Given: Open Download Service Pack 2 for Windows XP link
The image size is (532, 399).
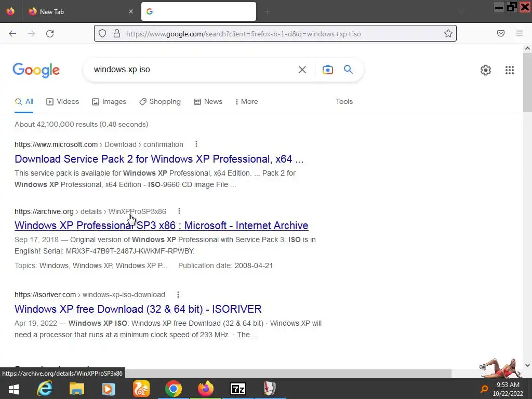Looking at the screenshot, I should 159,159.
